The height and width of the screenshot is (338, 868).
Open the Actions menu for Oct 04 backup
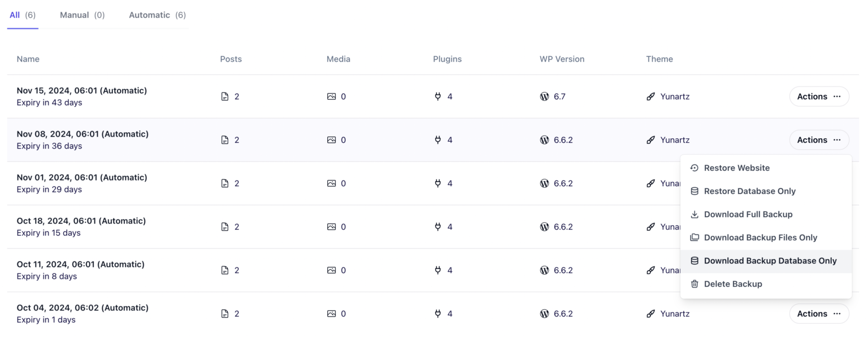click(x=818, y=313)
